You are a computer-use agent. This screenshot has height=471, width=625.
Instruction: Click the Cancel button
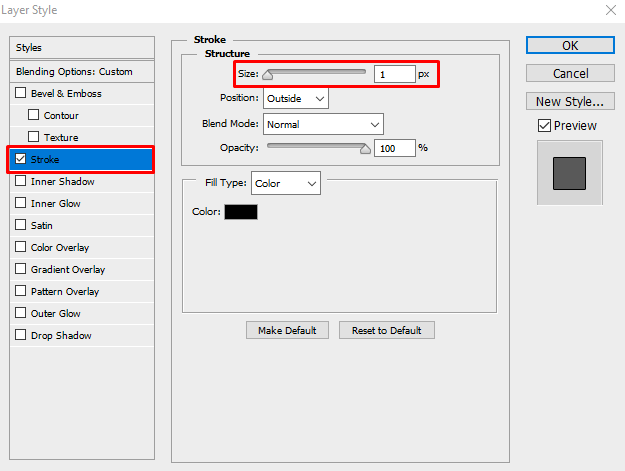(x=570, y=73)
